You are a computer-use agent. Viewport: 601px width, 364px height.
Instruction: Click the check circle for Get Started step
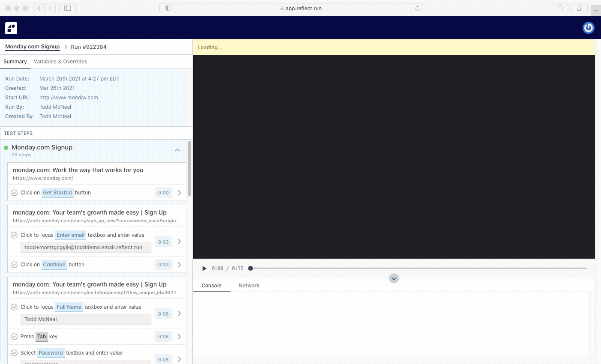pos(14,193)
